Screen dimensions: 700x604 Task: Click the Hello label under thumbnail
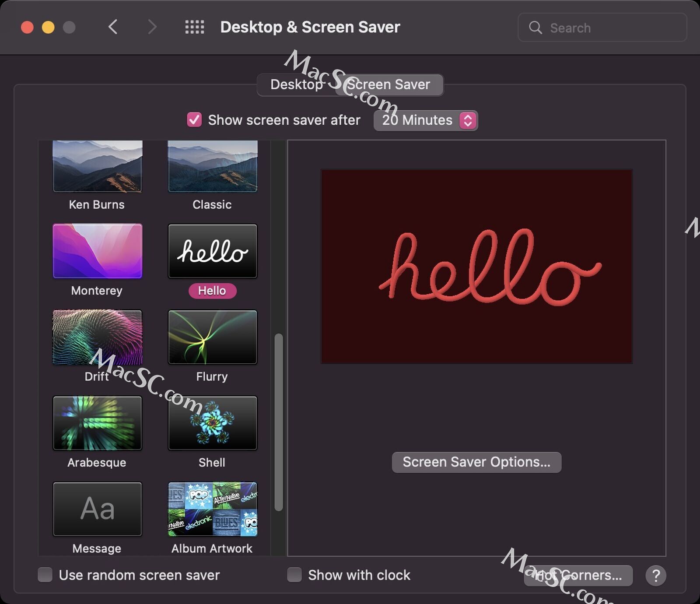[x=212, y=291]
